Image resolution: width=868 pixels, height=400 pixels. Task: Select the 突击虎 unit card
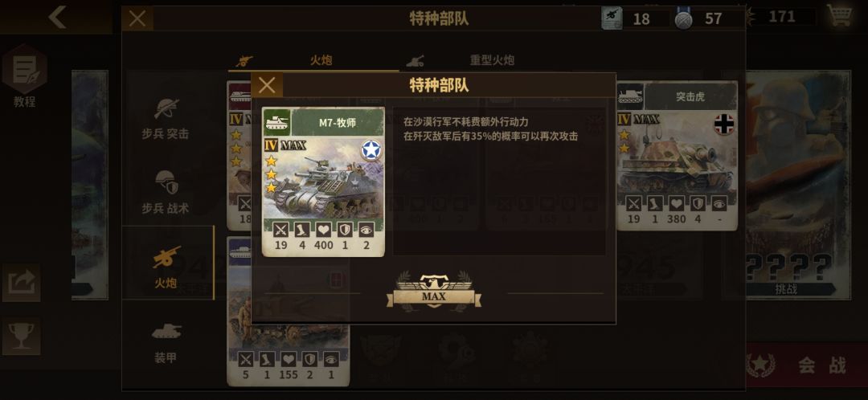tap(677, 156)
